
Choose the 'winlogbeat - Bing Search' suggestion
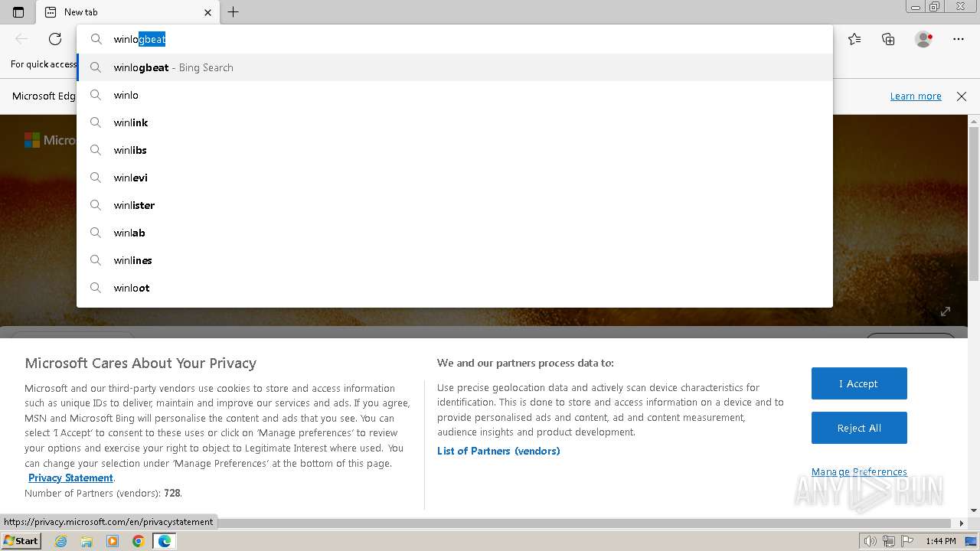(455, 67)
